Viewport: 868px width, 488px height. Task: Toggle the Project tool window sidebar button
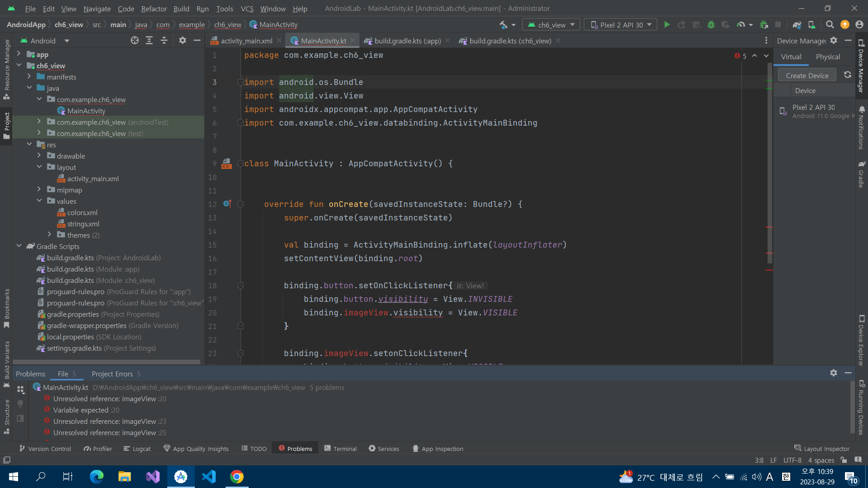point(7,126)
